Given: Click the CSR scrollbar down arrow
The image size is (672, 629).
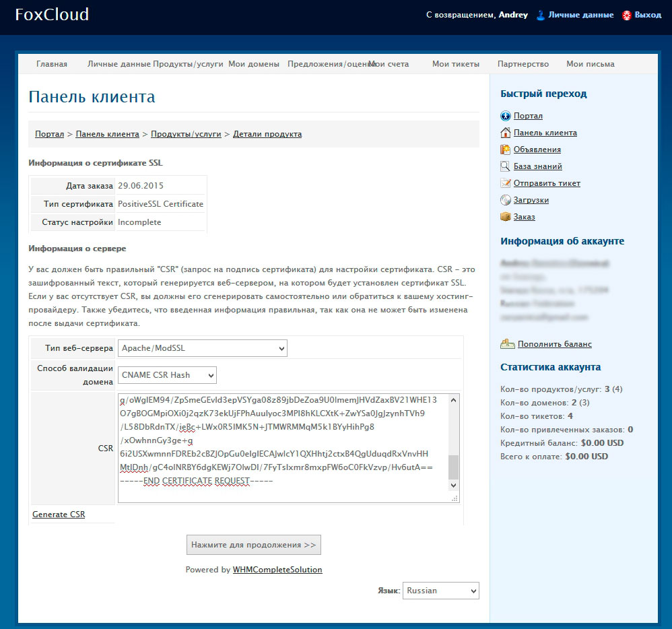Looking at the screenshot, I should coord(453,486).
